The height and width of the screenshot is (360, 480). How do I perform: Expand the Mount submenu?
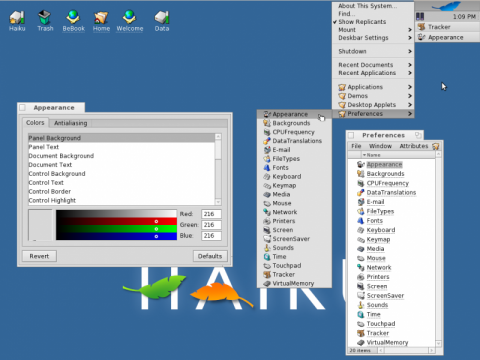click(373, 30)
